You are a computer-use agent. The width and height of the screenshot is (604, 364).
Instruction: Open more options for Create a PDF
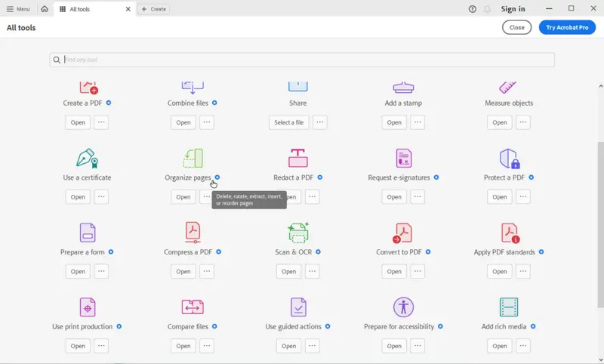pyautogui.click(x=101, y=122)
